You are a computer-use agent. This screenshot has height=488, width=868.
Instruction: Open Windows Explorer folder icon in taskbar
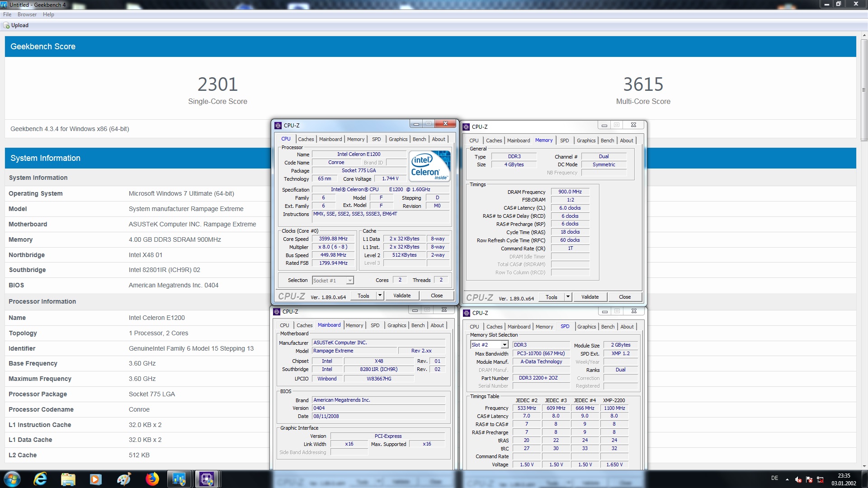click(x=68, y=479)
